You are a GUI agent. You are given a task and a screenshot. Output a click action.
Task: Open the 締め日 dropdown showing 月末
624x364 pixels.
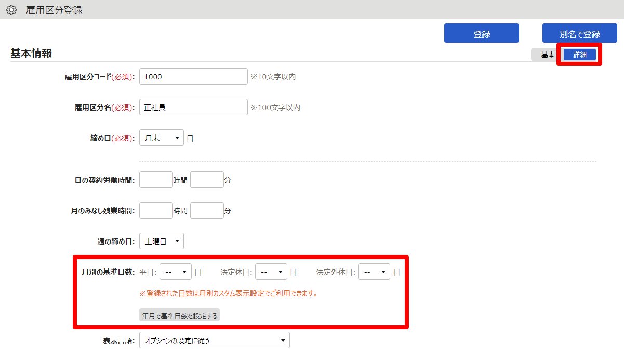click(162, 138)
